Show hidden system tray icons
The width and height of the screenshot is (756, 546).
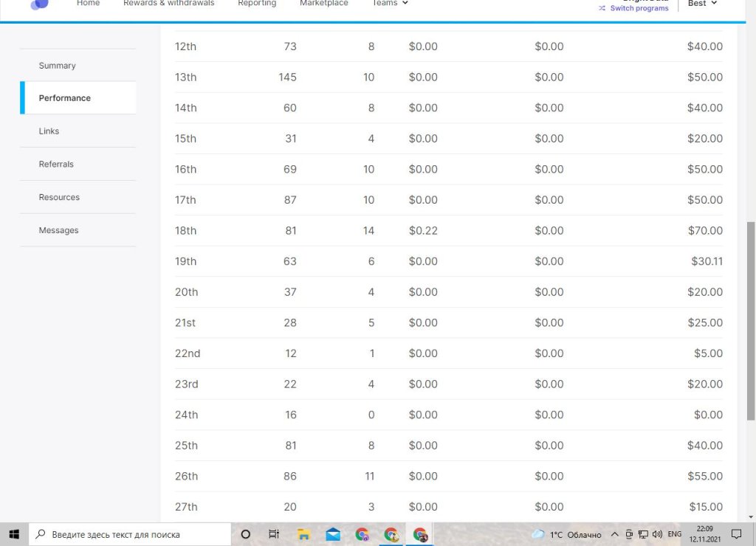[614, 534]
